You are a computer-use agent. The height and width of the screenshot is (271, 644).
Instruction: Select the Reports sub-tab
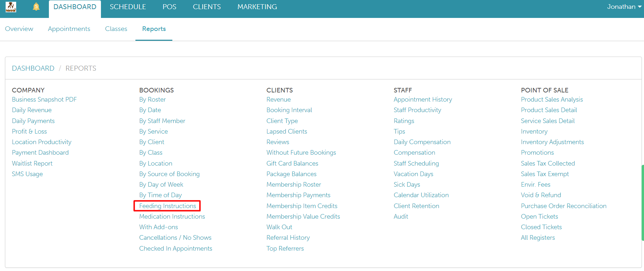[x=154, y=29]
